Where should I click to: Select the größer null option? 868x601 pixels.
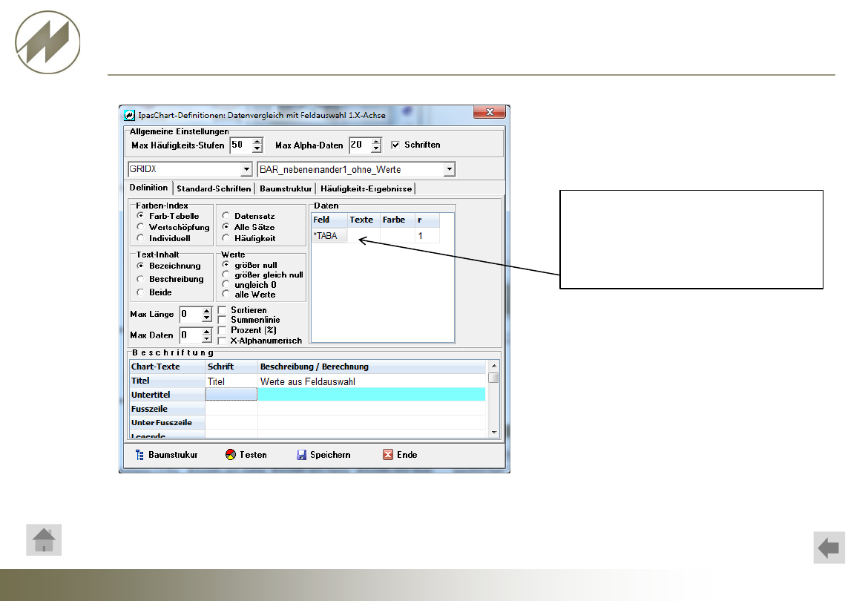(x=226, y=265)
